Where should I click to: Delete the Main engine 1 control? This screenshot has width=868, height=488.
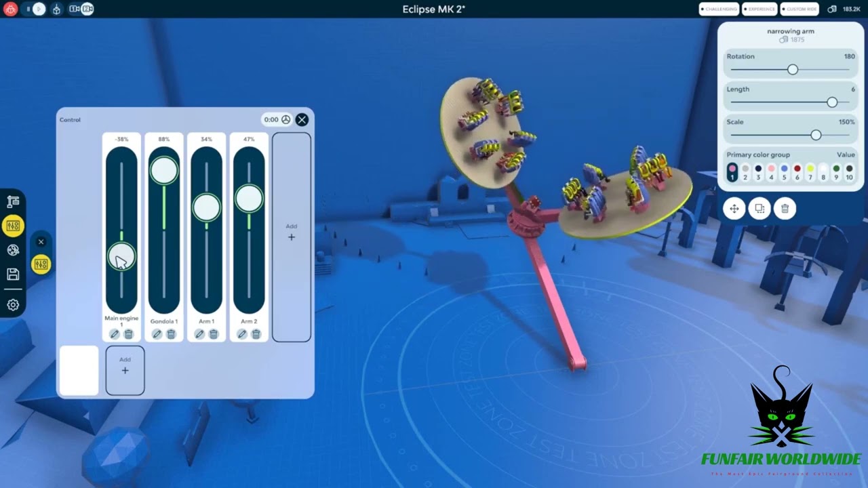click(x=129, y=334)
